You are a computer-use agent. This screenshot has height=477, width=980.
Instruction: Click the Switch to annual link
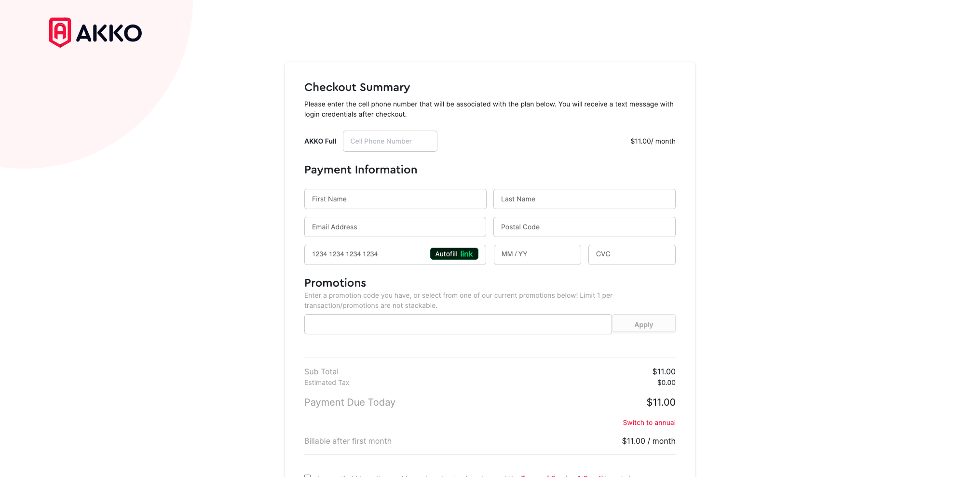pos(649,423)
